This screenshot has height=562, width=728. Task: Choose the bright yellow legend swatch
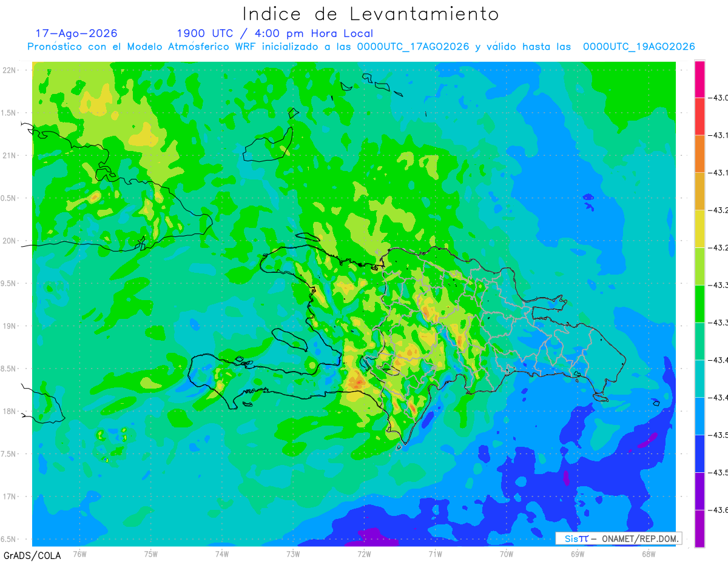point(699,229)
